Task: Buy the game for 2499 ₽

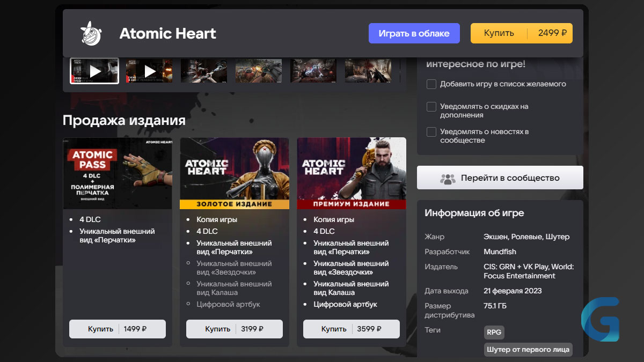Action: 522,33
